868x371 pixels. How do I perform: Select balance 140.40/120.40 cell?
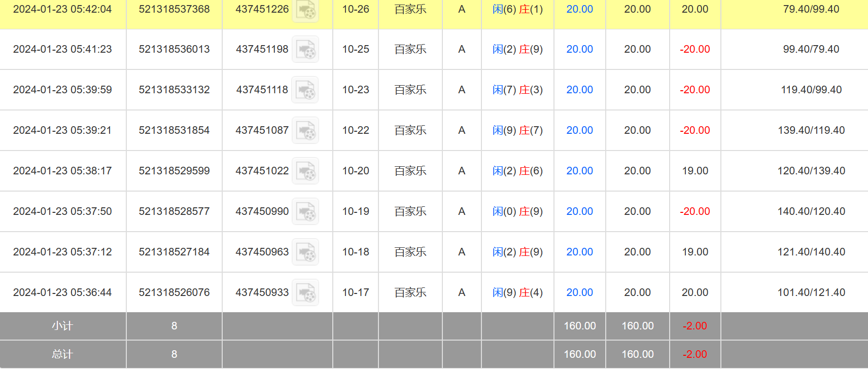point(811,211)
